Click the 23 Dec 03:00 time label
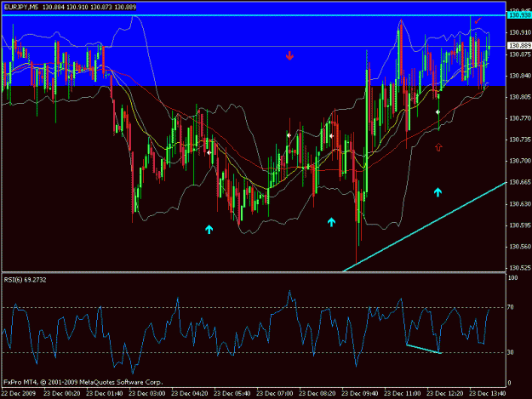Viewport: 532px width, 399px height. (147, 394)
